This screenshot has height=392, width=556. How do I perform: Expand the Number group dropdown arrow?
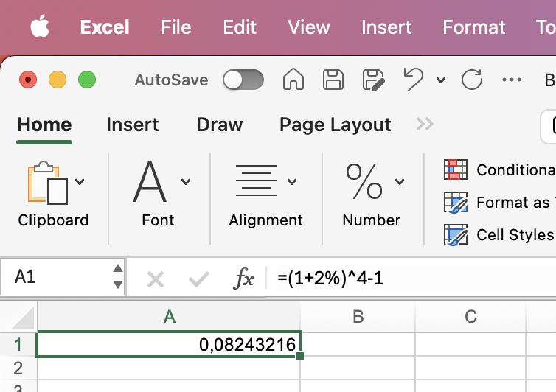(400, 182)
